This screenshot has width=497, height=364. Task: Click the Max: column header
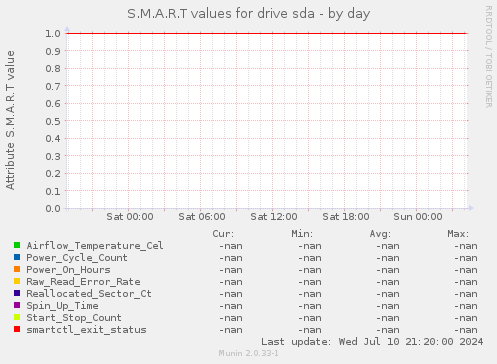pyautogui.click(x=458, y=234)
